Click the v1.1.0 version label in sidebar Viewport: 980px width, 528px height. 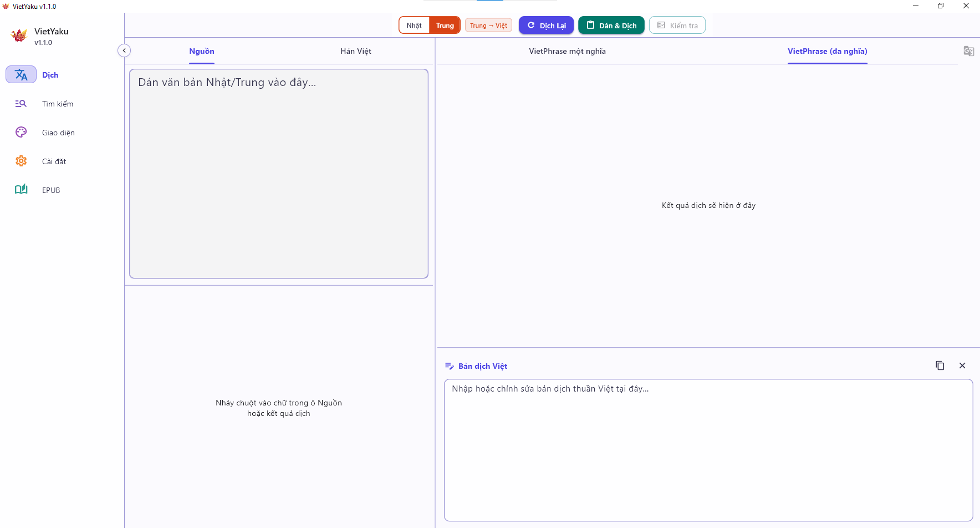43,42
